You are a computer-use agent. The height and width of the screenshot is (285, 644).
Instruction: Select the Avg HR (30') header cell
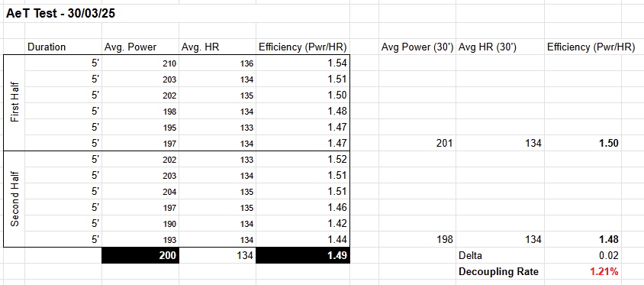pyautogui.click(x=500, y=47)
